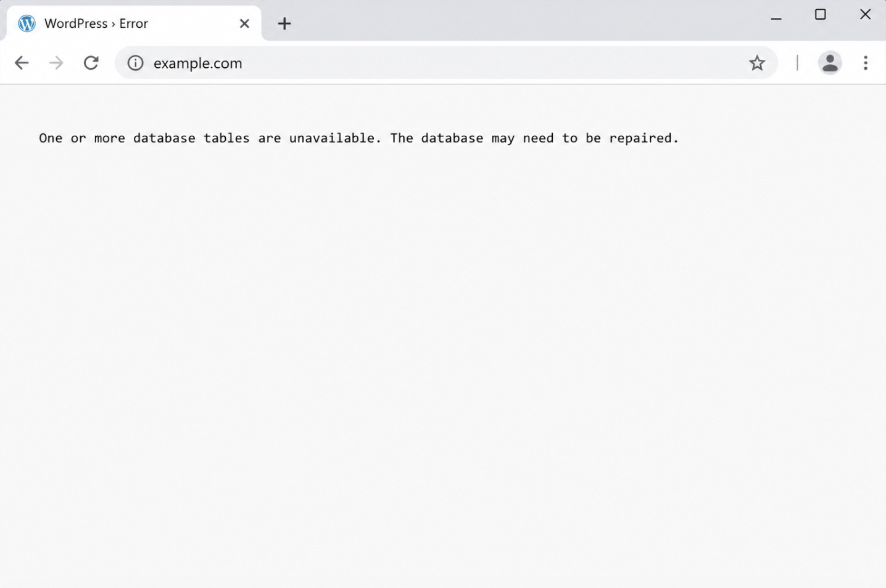Close the WordPress › Error tab

pos(244,23)
